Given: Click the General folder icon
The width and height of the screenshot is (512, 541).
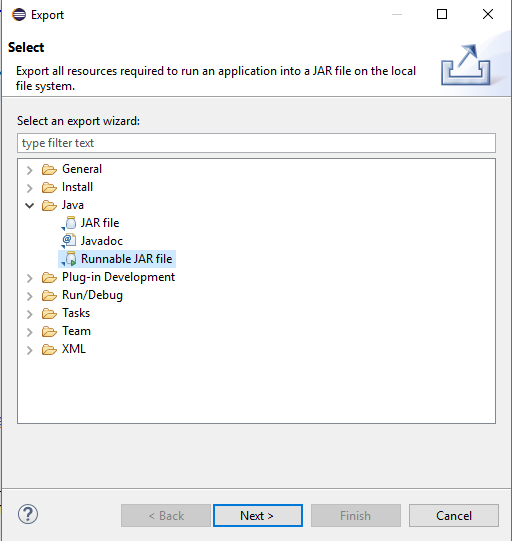Looking at the screenshot, I should click(x=49, y=169).
